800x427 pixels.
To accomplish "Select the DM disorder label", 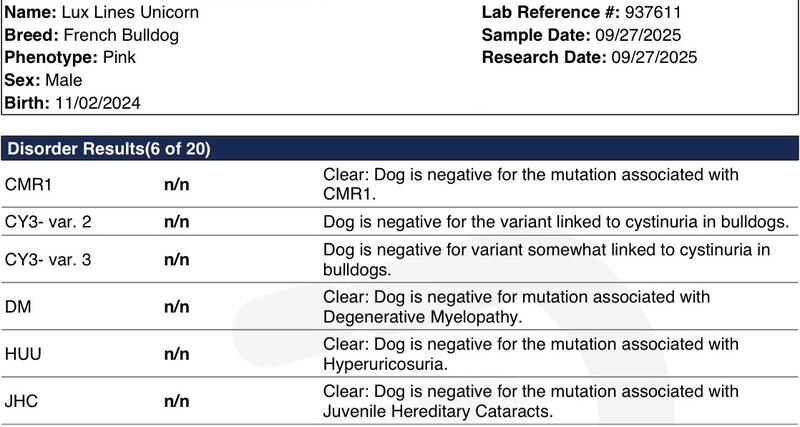I will pyautogui.click(x=17, y=307).
